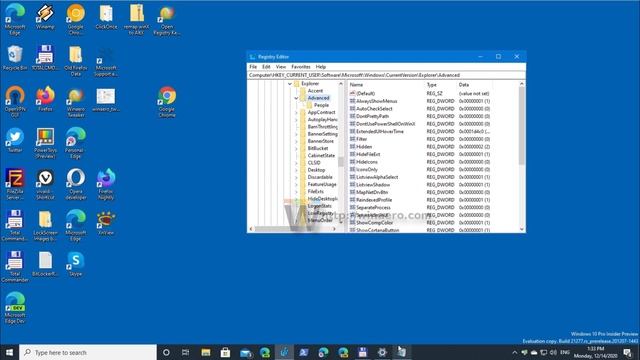Launch Winaero Tweaker desktop icon

(76, 102)
